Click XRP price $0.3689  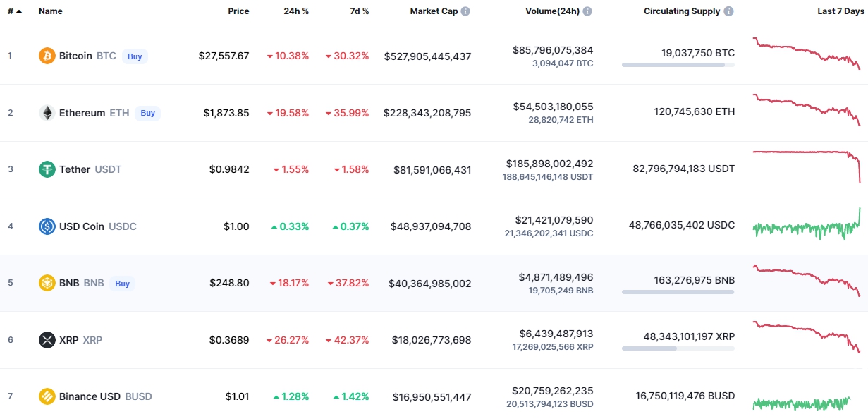click(229, 340)
